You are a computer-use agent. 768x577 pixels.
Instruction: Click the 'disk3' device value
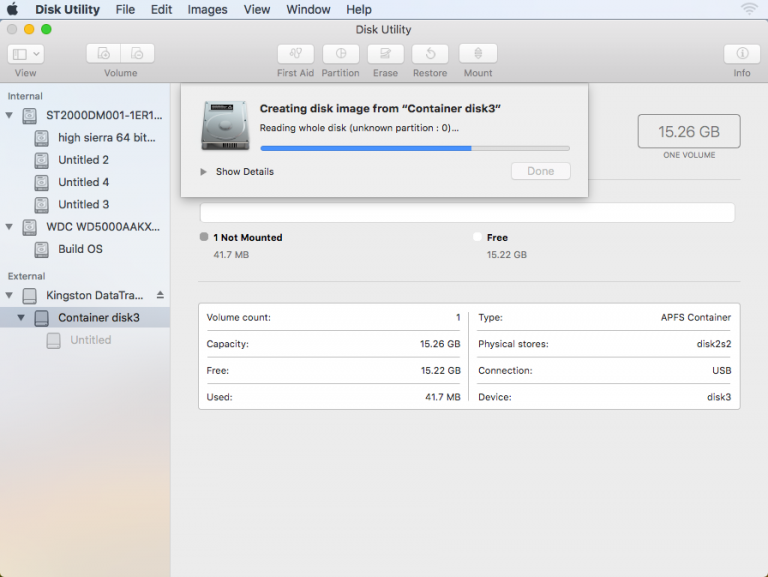[x=719, y=397]
